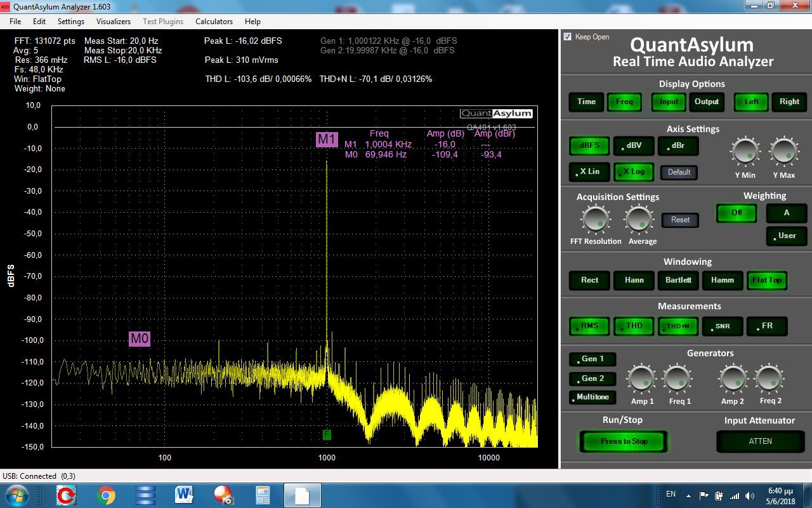This screenshot has height=508, width=812.
Task: Click the Google Chrome taskbar icon
Action: [x=106, y=495]
